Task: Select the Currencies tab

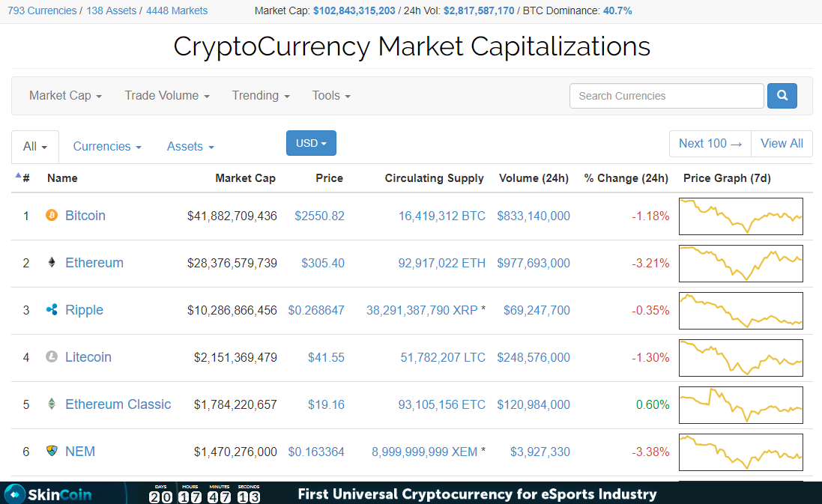Action: 107,147
